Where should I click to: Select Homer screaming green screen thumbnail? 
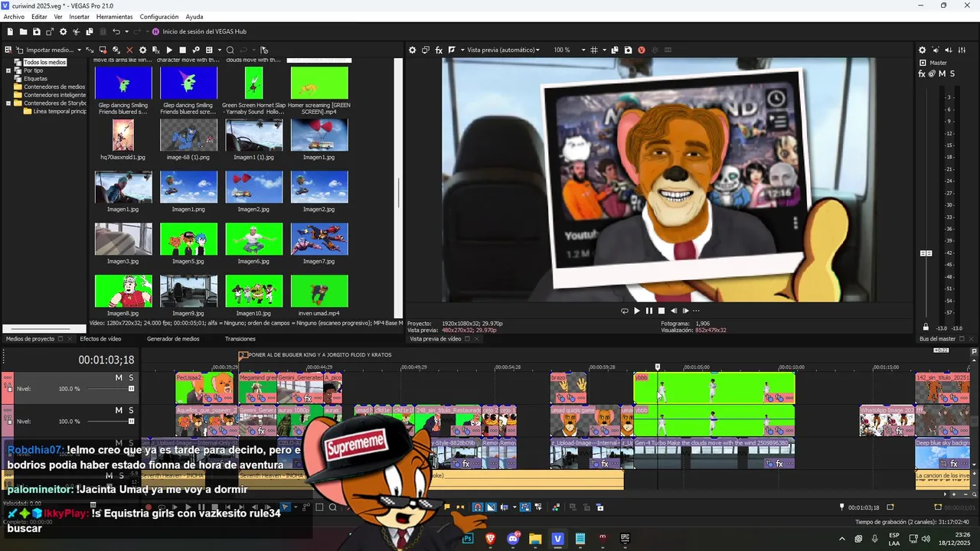[x=319, y=83]
